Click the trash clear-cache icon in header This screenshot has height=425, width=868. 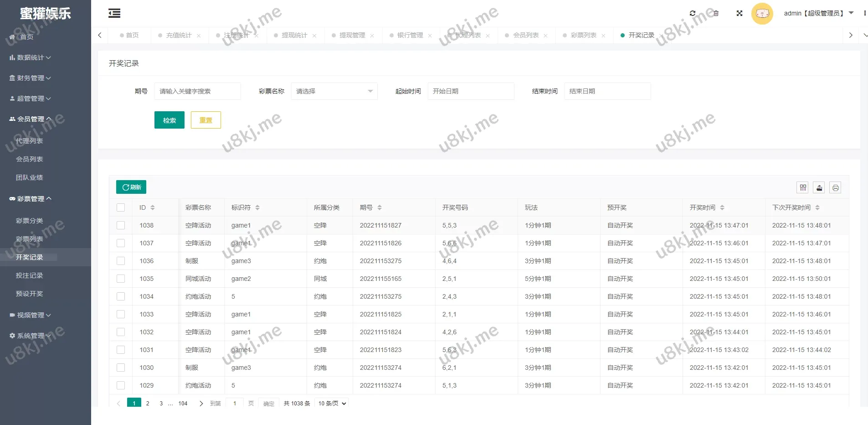click(x=716, y=13)
